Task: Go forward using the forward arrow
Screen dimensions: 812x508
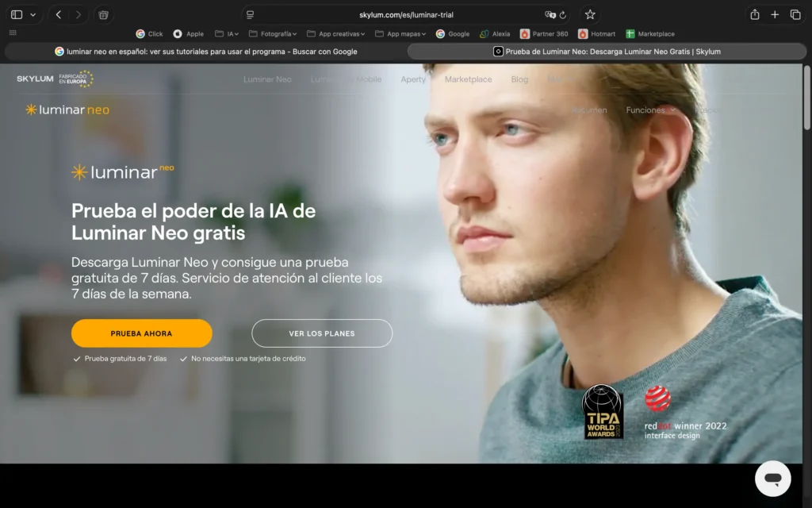Action: (79, 14)
